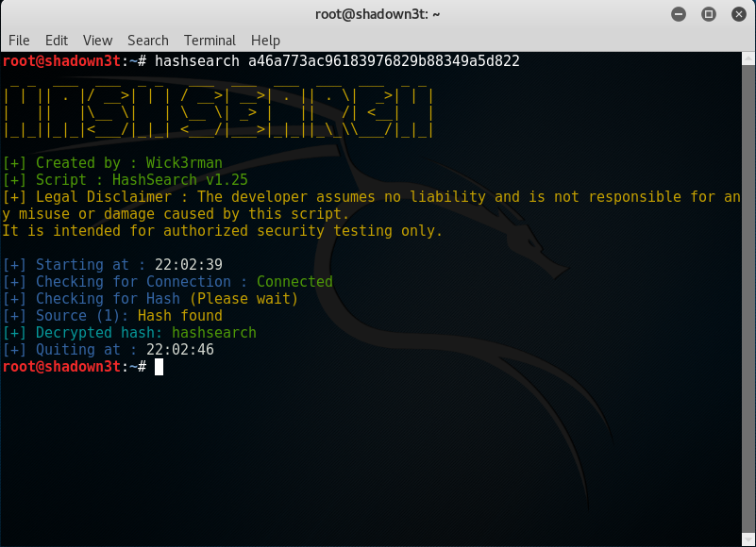This screenshot has width=756, height=547.
Task: Click 'Hash found' on Source (1) line
Action: [x=180, y=316]
